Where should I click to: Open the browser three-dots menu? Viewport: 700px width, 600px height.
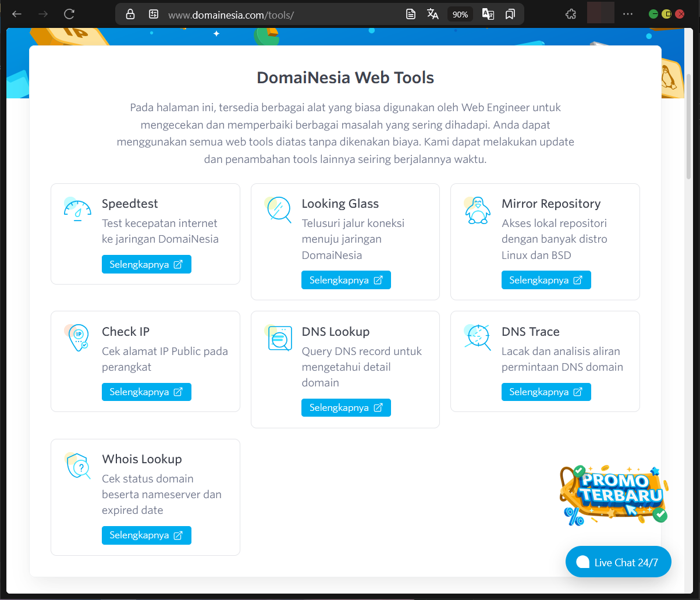628,14
